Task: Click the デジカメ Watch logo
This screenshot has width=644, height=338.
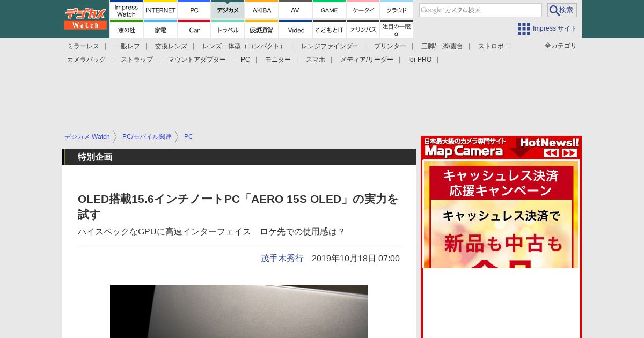Action: [85, 19]
